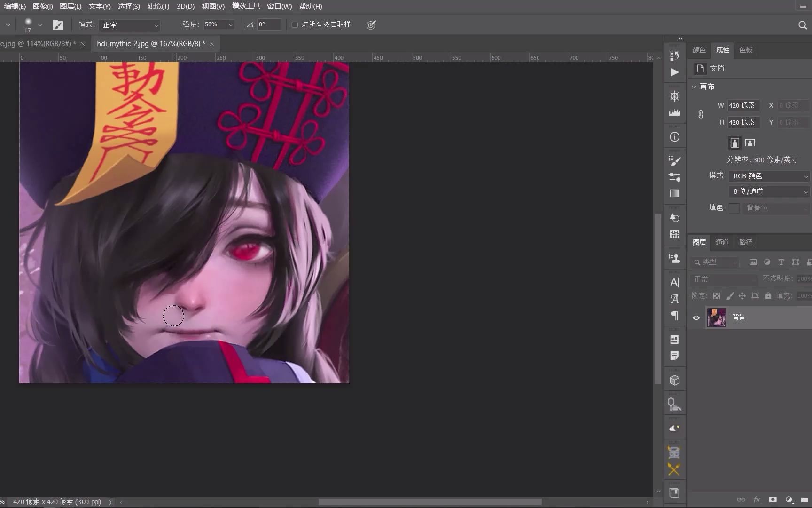Create new fill or adjustment layer icon

[789, 500]
